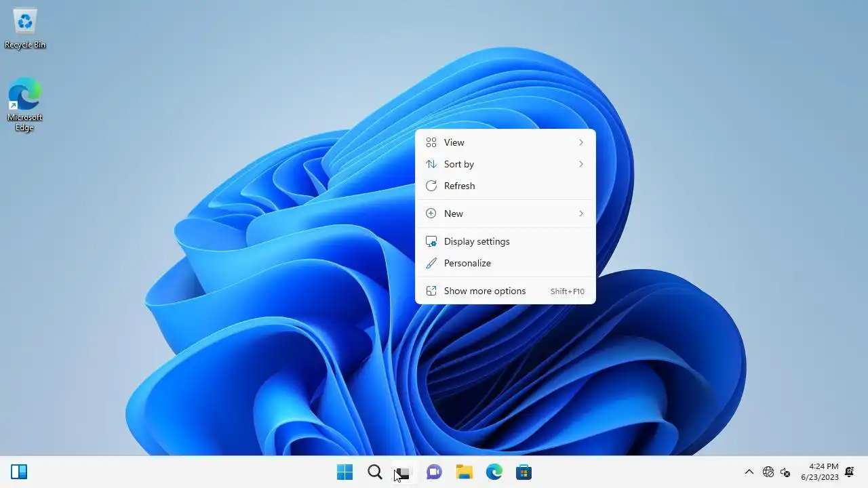Choose Refresh in the context menu
The height and width of the screenshot is (488, 868).
pos(505,186)
